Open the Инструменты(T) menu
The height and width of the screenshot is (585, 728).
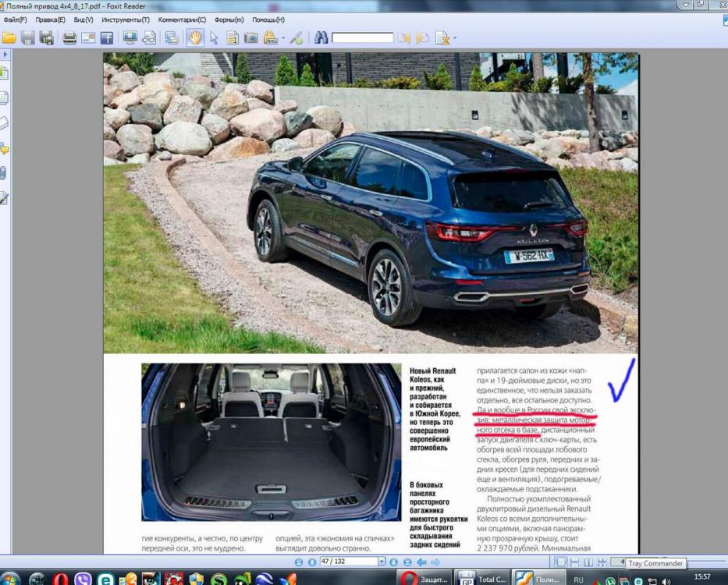(126, 20)
